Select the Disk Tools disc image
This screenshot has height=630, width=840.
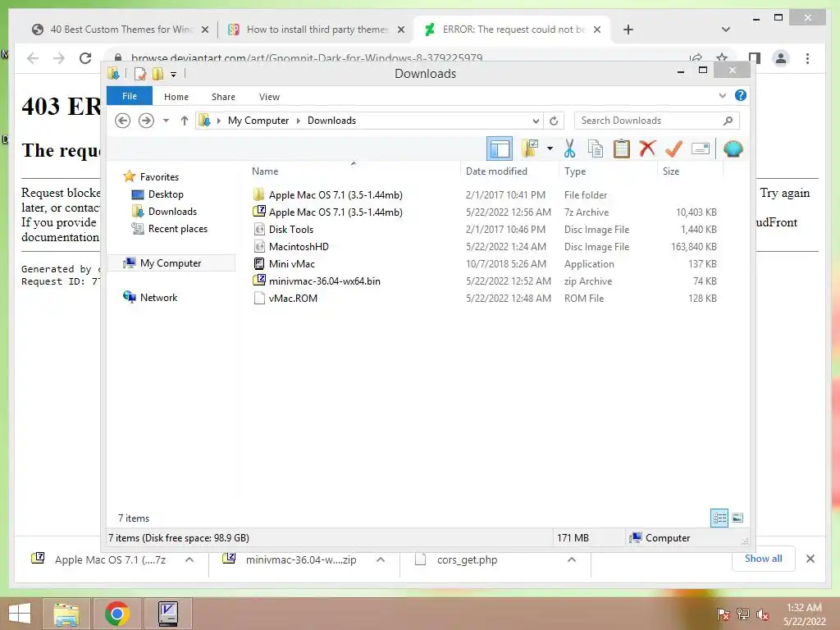click(x=291, y=230)
